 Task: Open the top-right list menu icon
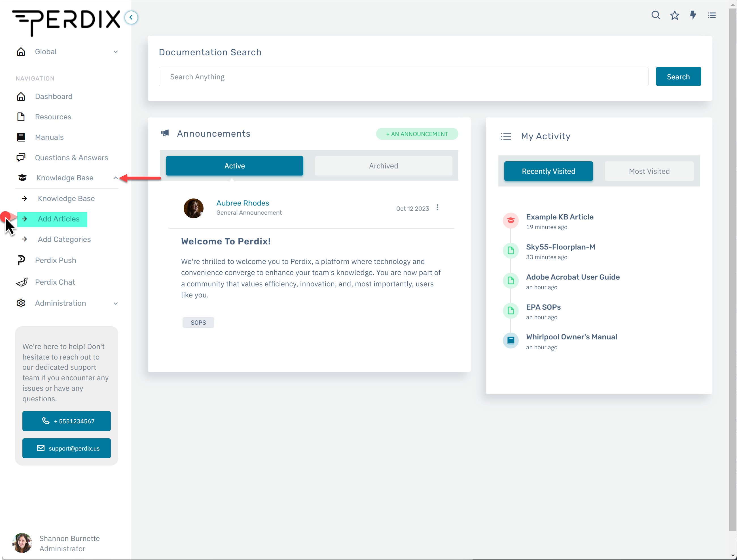point(712,15)
